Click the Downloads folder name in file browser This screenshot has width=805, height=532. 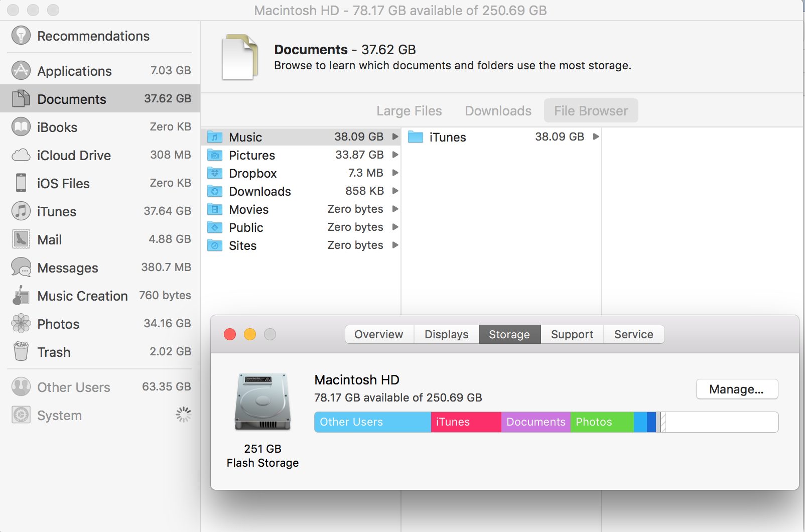coord(260,191)
